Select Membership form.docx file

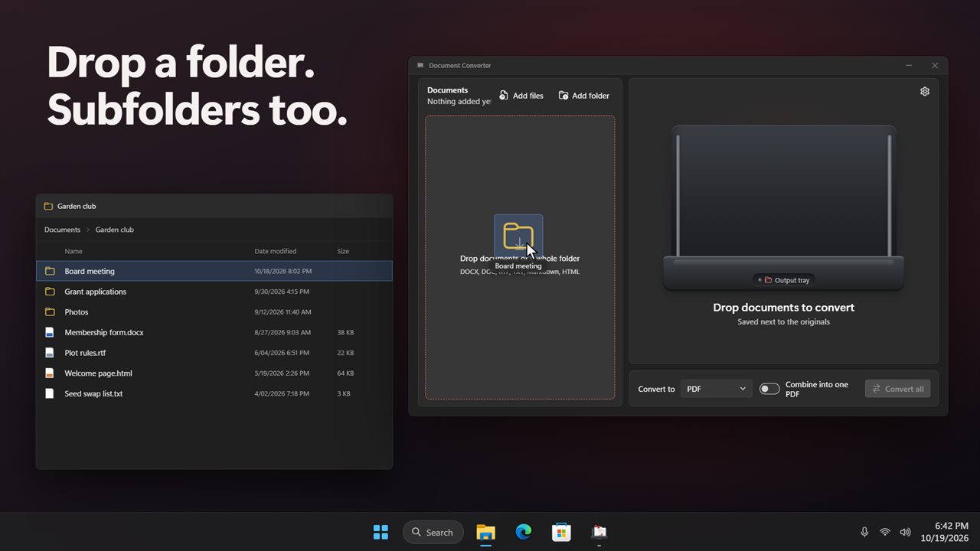click(x=214, y=332)
